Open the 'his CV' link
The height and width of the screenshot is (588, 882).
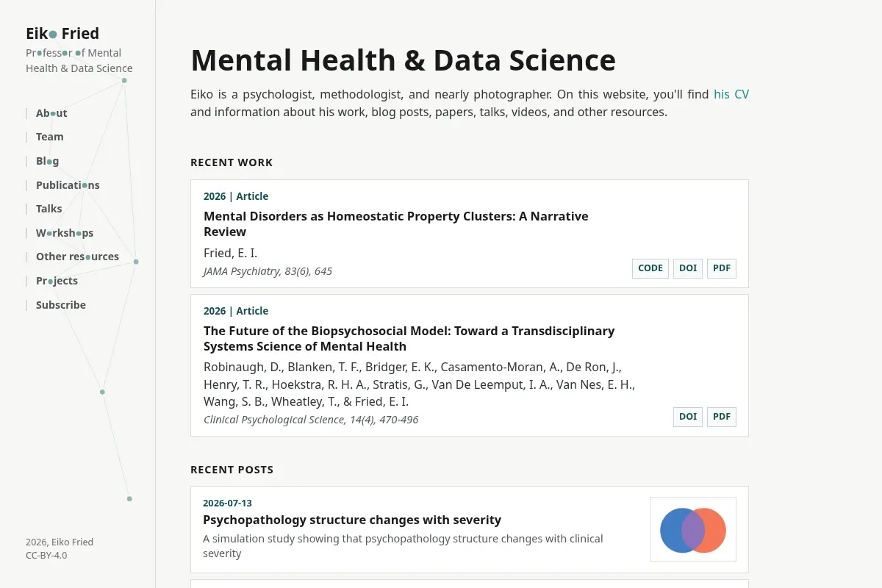731,94
